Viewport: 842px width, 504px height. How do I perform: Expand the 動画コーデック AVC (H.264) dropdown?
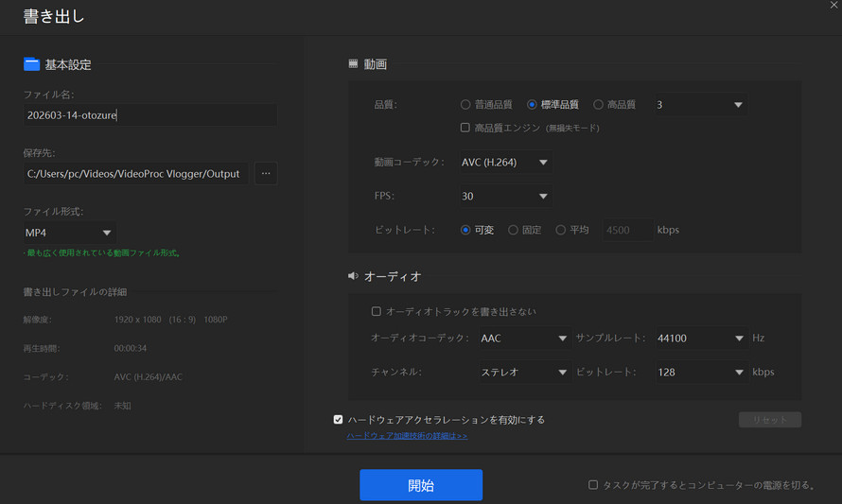505,163
